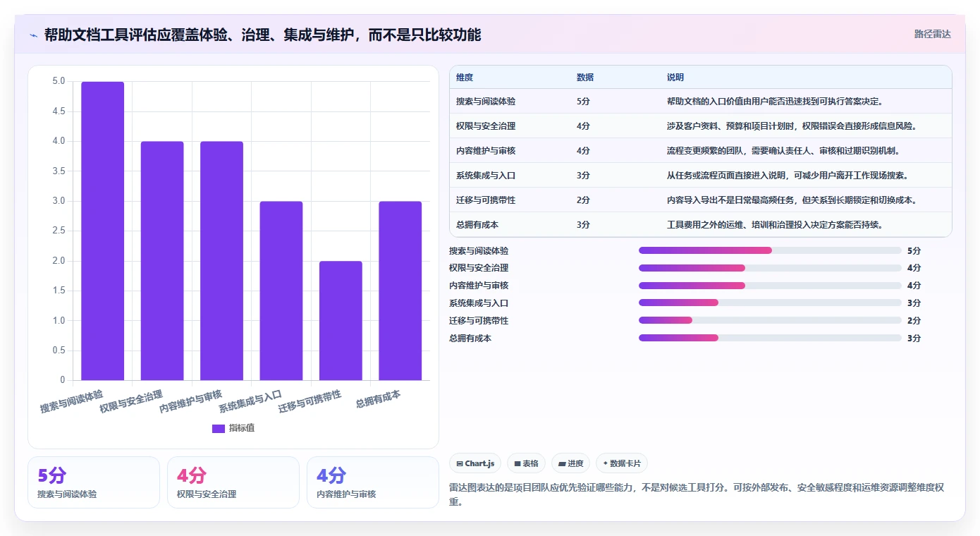Click the 内容维护与审核 progress bar
Image resolution: width=980 pixels, height=536 pixels.
tap(770, 286)
